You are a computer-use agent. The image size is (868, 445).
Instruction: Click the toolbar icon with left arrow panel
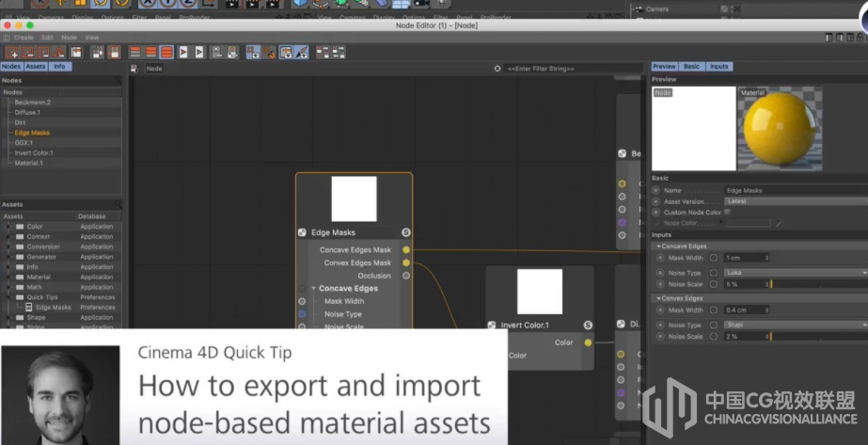pos(76,53)
